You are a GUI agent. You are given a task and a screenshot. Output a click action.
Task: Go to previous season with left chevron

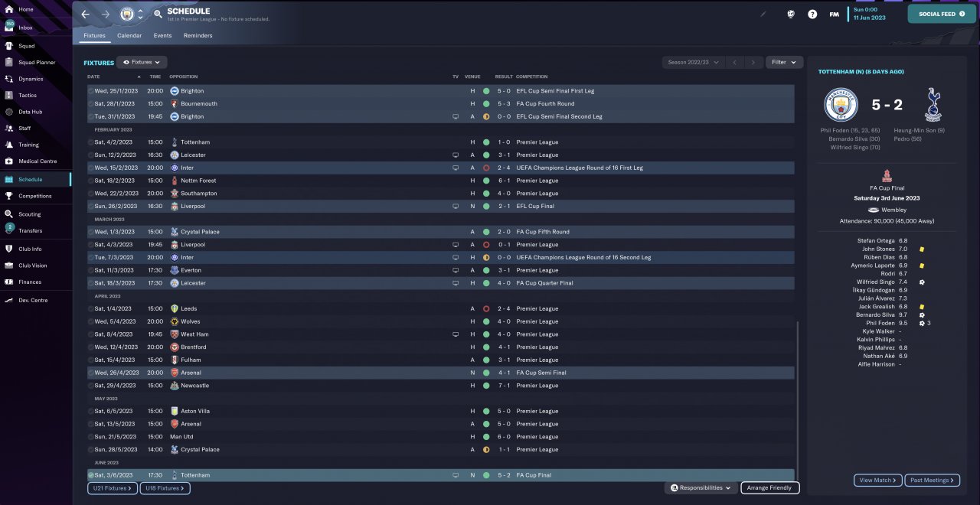(734, 62)
